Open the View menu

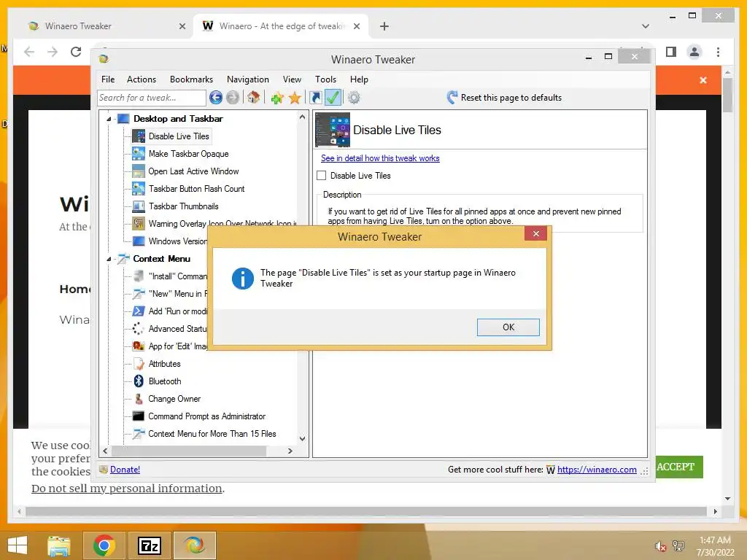tap(292, 79)
